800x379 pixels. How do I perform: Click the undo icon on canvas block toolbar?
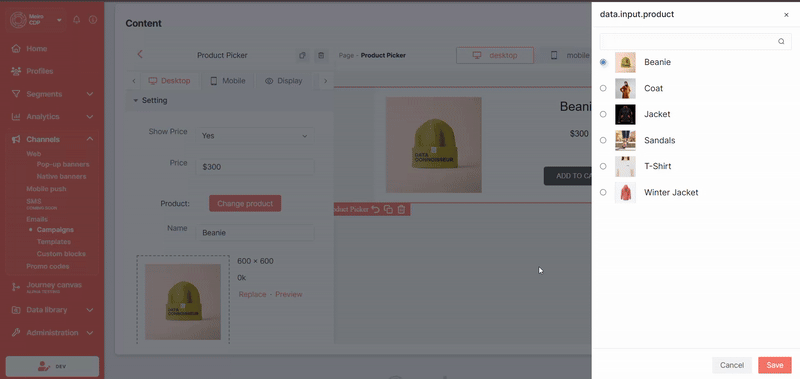click(376, 209)
